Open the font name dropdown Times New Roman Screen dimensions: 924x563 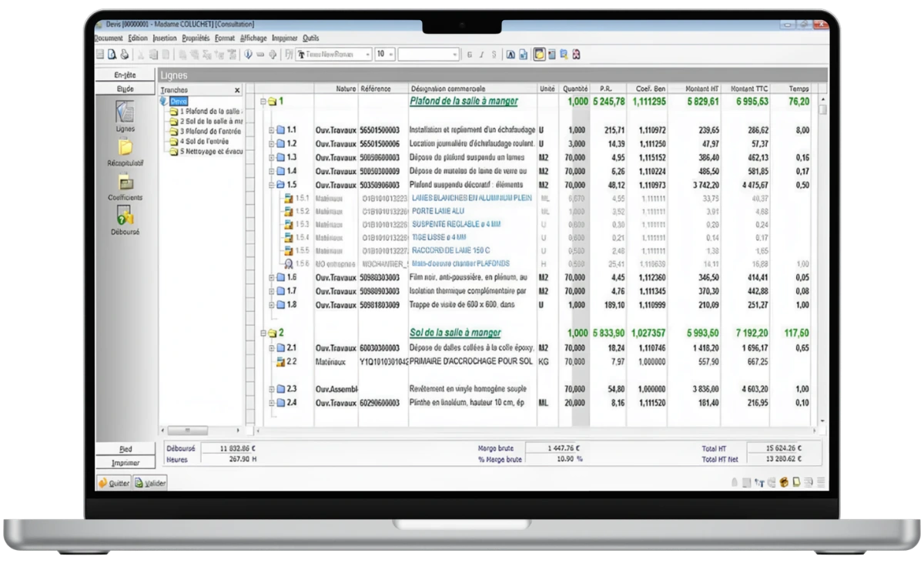point(333,55)
